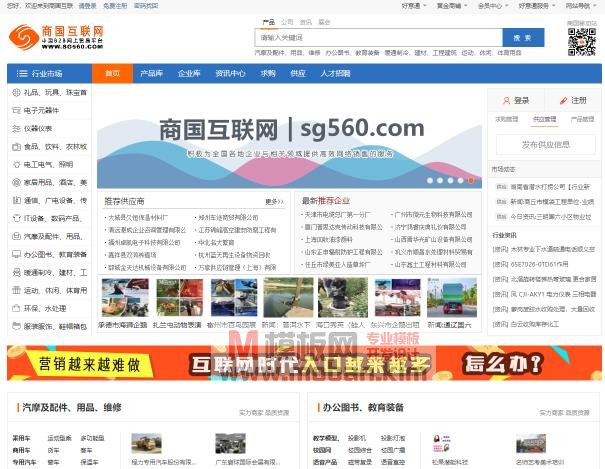Click the 商国互联网 site logo
Viewport: 605px width, 469px height.
click(x=56, y=37)
